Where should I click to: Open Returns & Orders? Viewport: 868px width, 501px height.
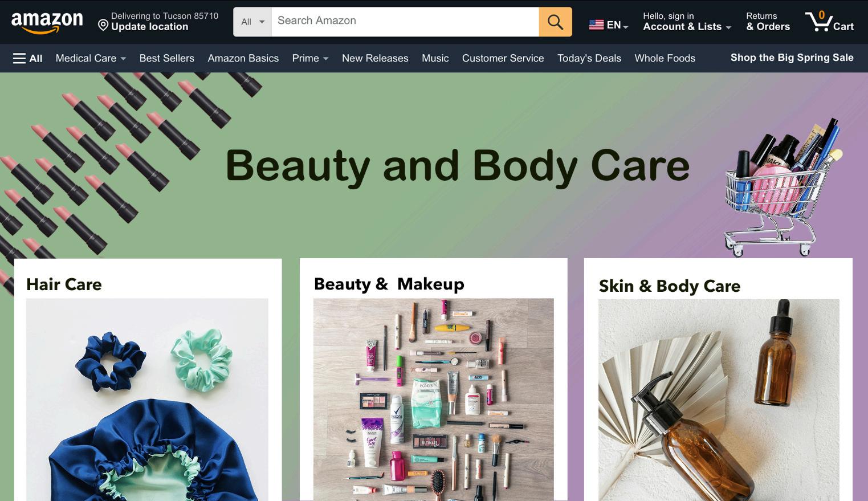click(768, 22)
